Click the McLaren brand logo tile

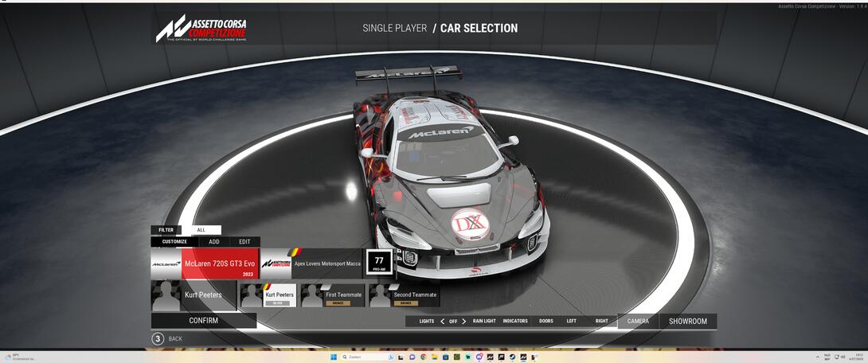point(166,263)
